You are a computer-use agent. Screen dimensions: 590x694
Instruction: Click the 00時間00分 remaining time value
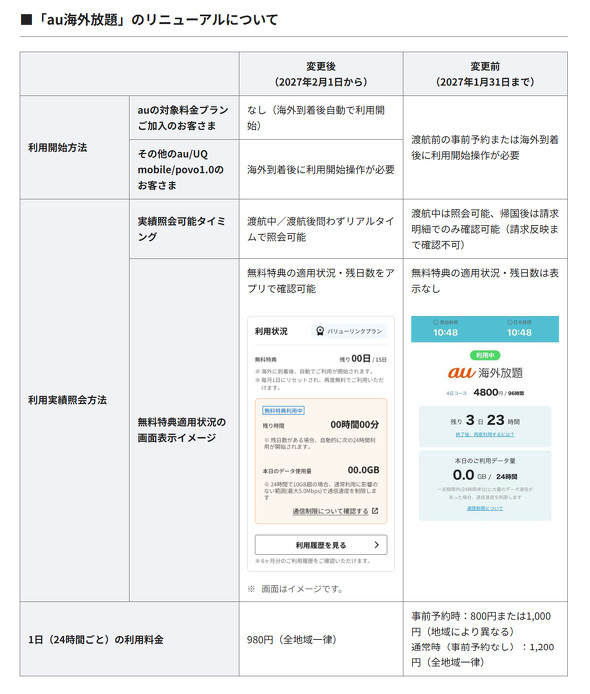(355, 424)
